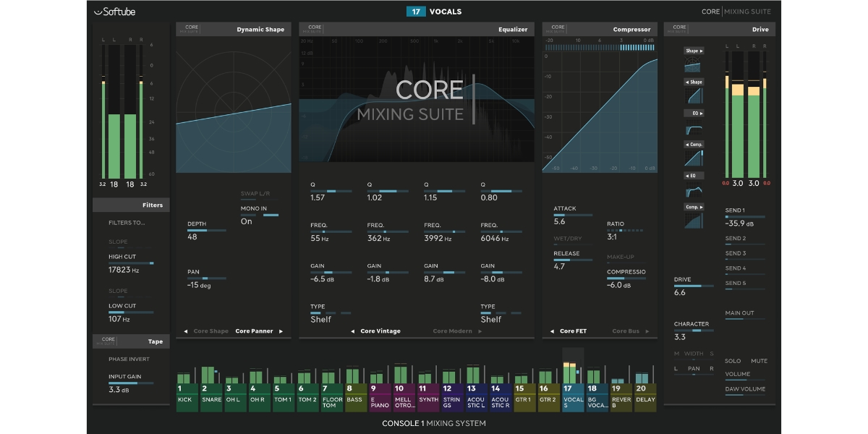The height and width of the screenshot is (434, 868).
Task: Click the 'EQ' routing label with right-pointing arrow
Action: pyautogui.click(x=694, y=114)
